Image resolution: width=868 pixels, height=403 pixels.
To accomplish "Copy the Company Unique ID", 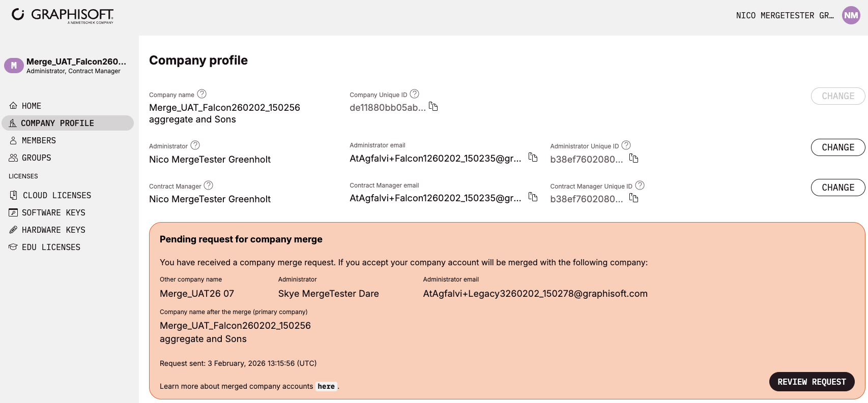I will [x=433, y=107].
